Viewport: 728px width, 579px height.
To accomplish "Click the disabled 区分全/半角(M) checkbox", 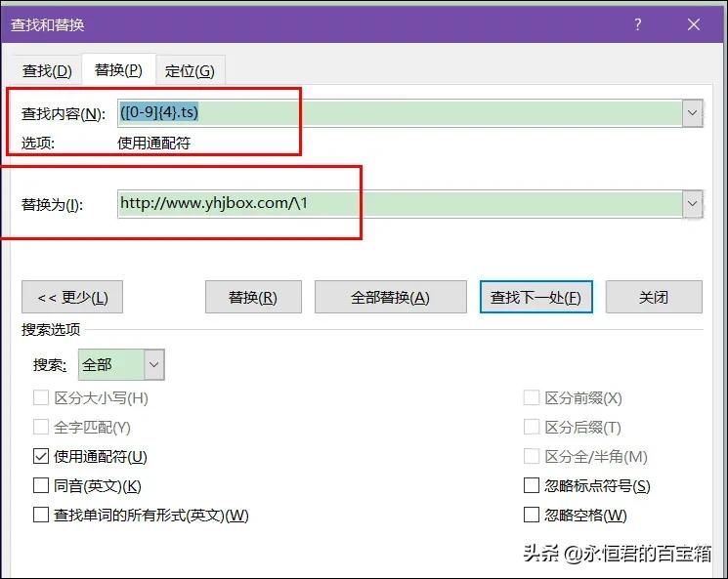I will tap(532, 457).
